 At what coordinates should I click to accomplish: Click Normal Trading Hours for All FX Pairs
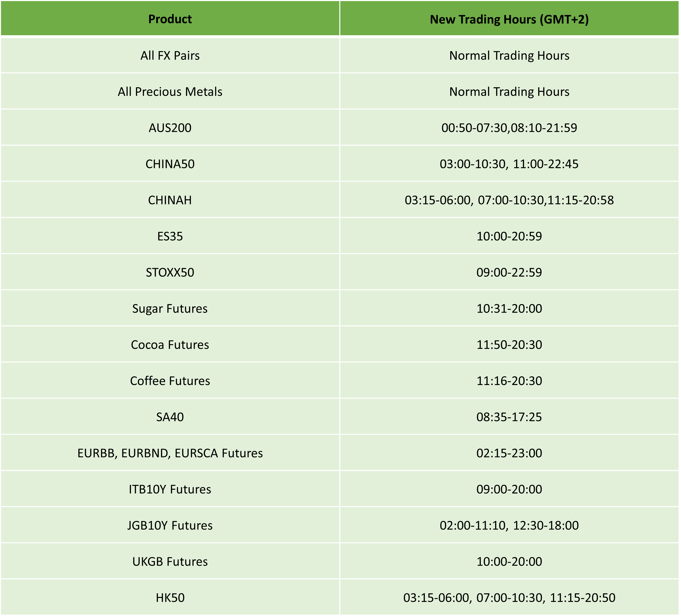[509, 55]
